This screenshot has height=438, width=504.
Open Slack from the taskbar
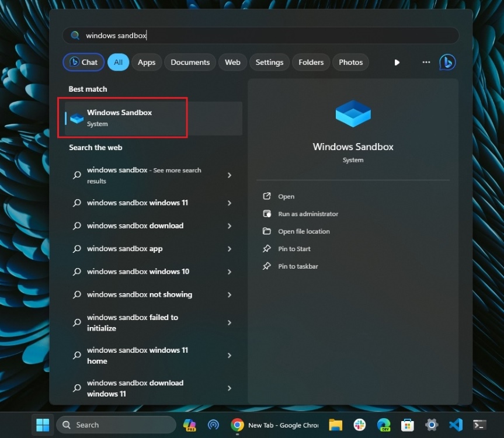pyautogui.click(x=359, y=425)
